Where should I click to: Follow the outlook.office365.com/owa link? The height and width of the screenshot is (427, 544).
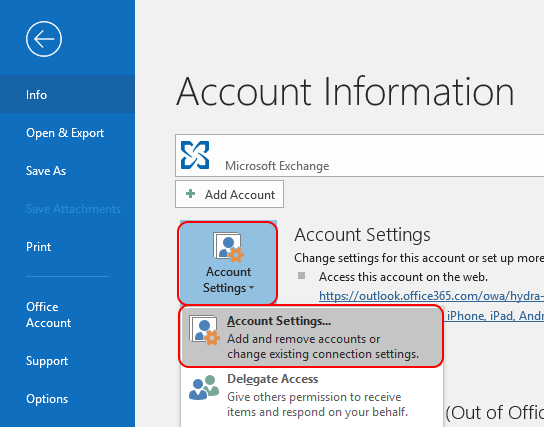tap(431, 296)
